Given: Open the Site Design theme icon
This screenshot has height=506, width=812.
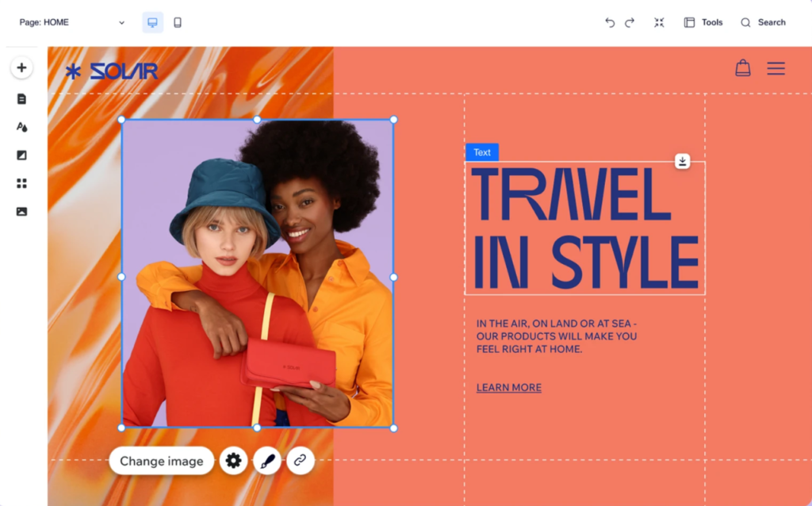Looking at the screenshot, I should pos(21,127).
